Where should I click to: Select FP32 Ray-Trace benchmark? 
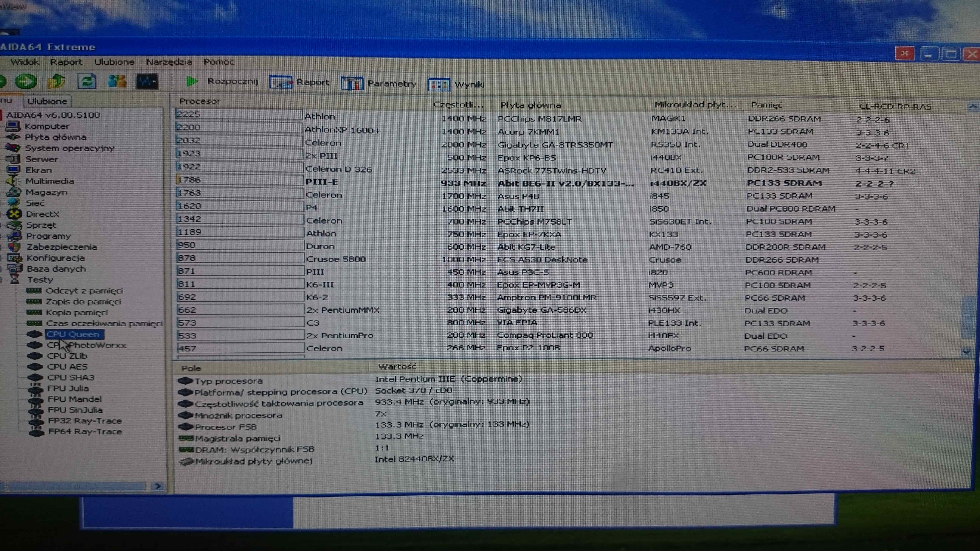tap(85, 421)
